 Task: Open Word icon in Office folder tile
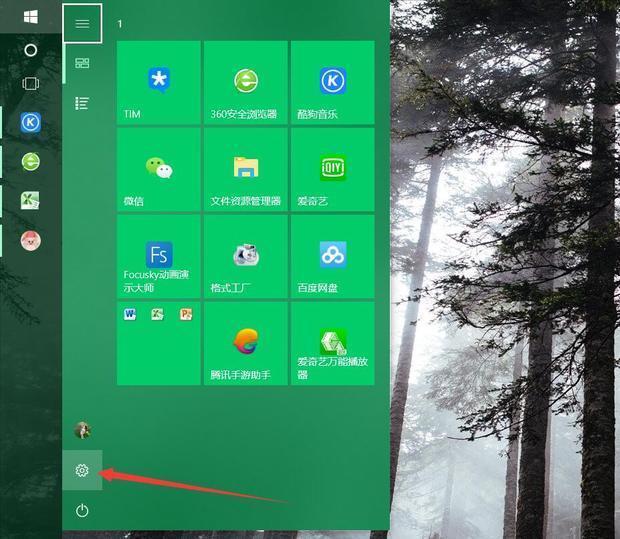coord(130,314)
